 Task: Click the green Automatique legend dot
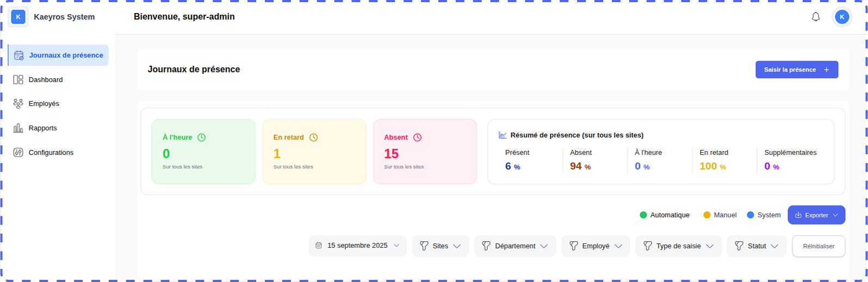pos(643,215)
